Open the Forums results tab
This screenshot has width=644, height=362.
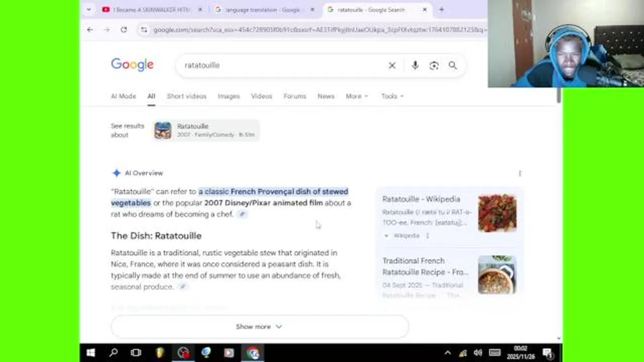(x=294, y=96)
